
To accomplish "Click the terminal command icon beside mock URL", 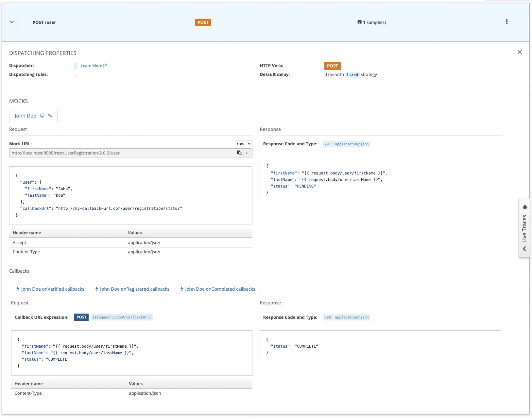I will tap(248, 153).
